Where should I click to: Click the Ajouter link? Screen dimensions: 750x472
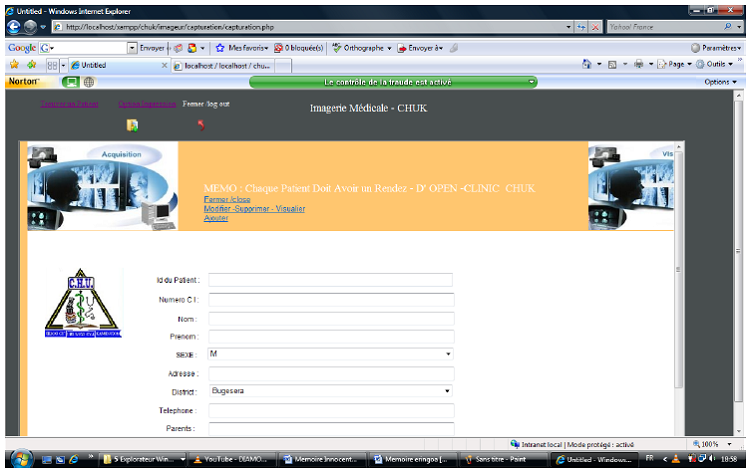coord(215,217)
